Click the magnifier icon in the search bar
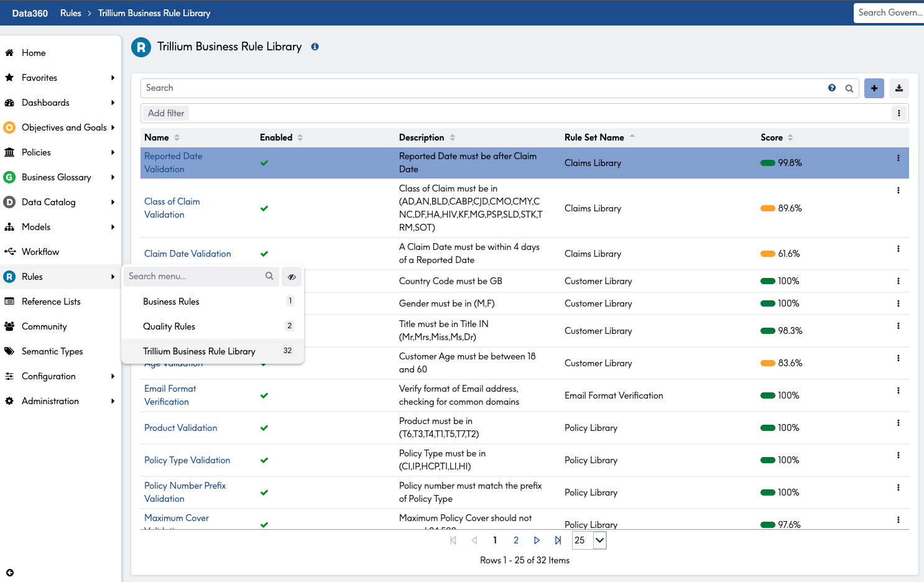This screenshot has width=924, height=582. coord(849,88)
